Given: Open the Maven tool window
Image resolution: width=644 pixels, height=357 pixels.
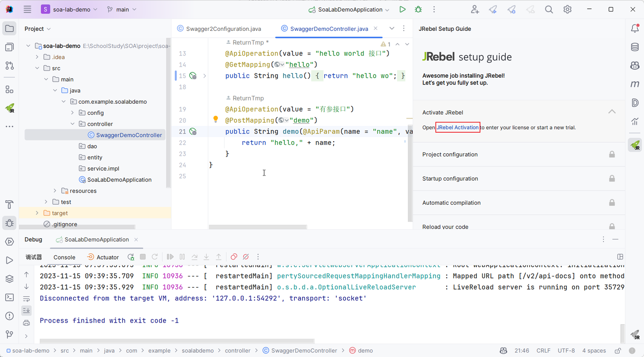Looking at the screenshot, I should (x=635, y=84).
